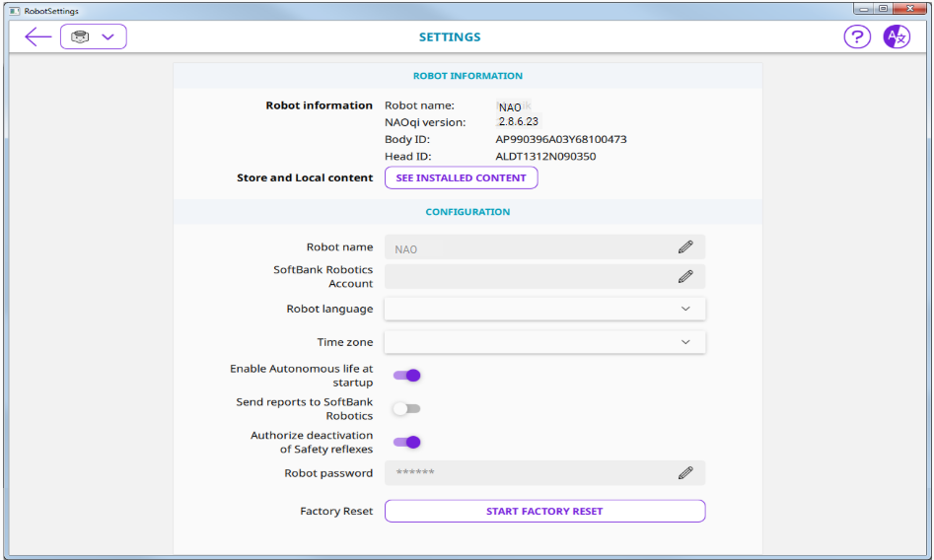Screen dimensions: 934x560
Task: Disable Autonomous life at startup toggle
Action: pos(406,376)
